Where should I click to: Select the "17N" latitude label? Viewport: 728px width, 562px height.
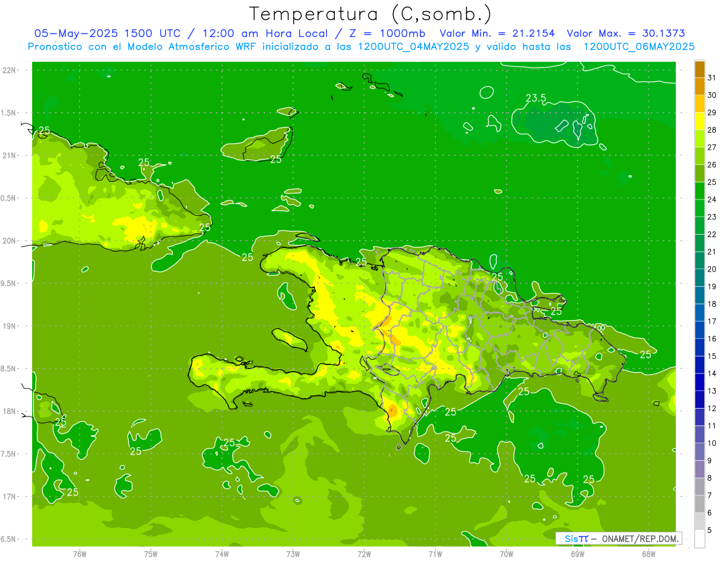10,497
